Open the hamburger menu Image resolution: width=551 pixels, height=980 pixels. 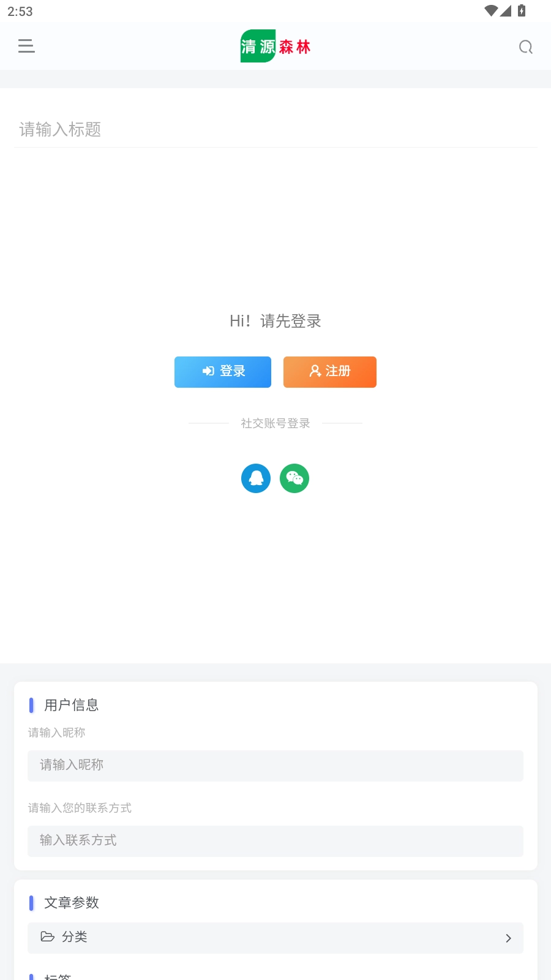tap(26, 46)
